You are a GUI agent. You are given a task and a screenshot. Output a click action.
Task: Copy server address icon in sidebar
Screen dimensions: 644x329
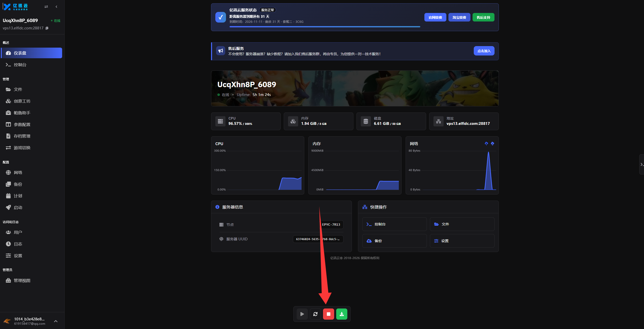(47, 28)
